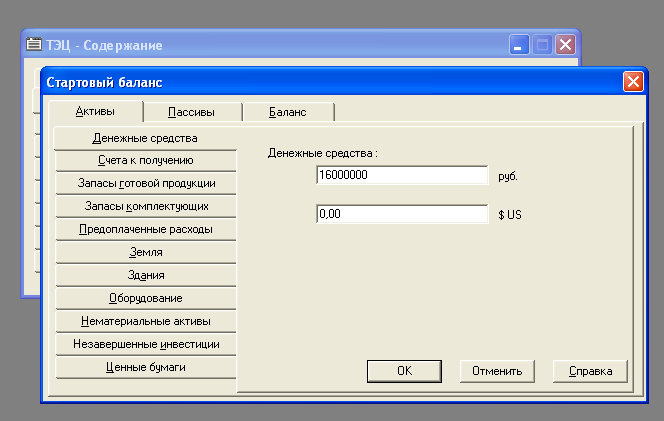Open Запасы готовой продукции section
Screen dimensions: 664x421
[146, 183]
